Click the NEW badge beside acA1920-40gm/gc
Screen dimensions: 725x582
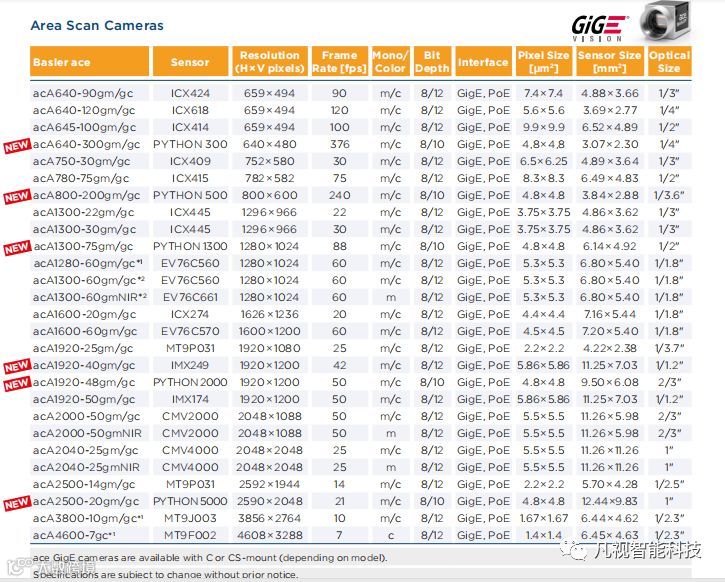(x=17, y=366)
